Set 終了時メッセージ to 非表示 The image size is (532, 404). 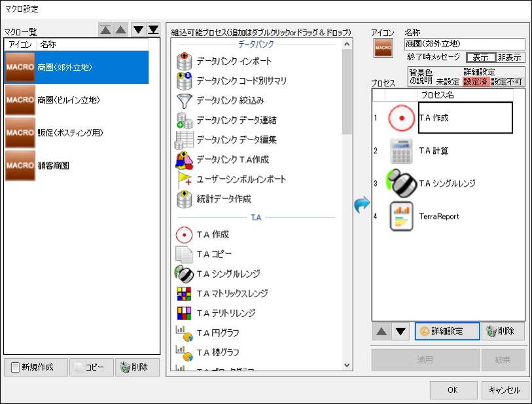(x=510, y=58)
